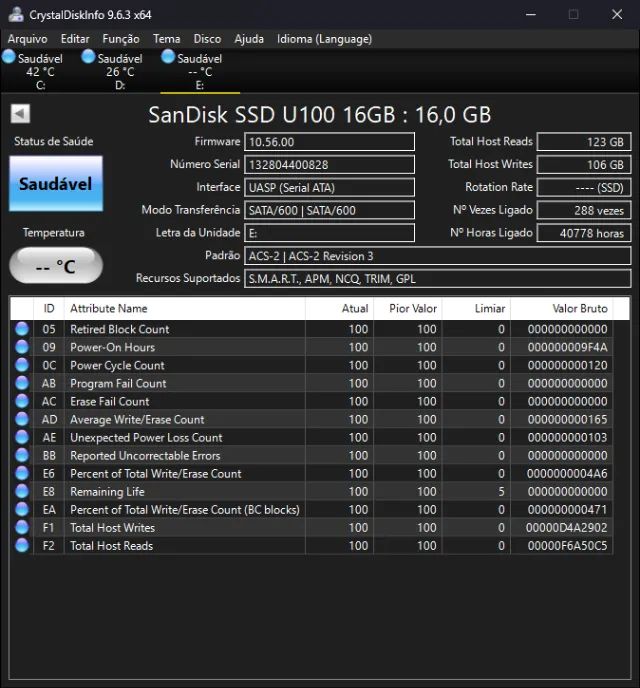Click the Limiar column header

point(476,308)
